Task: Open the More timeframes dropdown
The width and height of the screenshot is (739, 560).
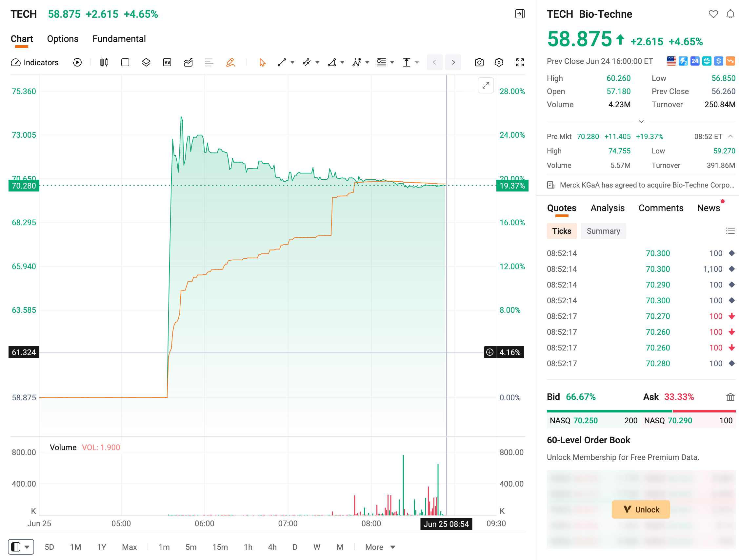Action: [x=380, y=547]
